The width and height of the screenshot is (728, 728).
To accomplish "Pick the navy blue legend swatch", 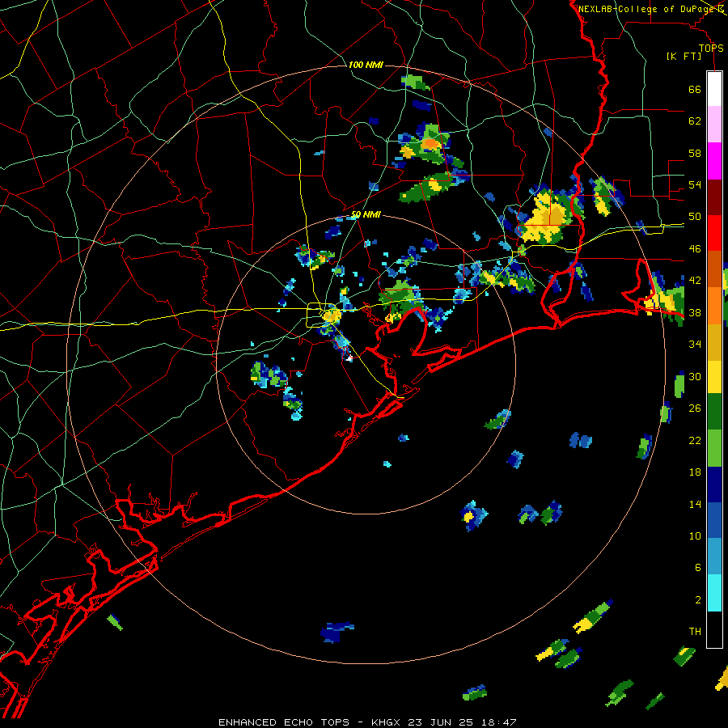I will tap(714, 485).
